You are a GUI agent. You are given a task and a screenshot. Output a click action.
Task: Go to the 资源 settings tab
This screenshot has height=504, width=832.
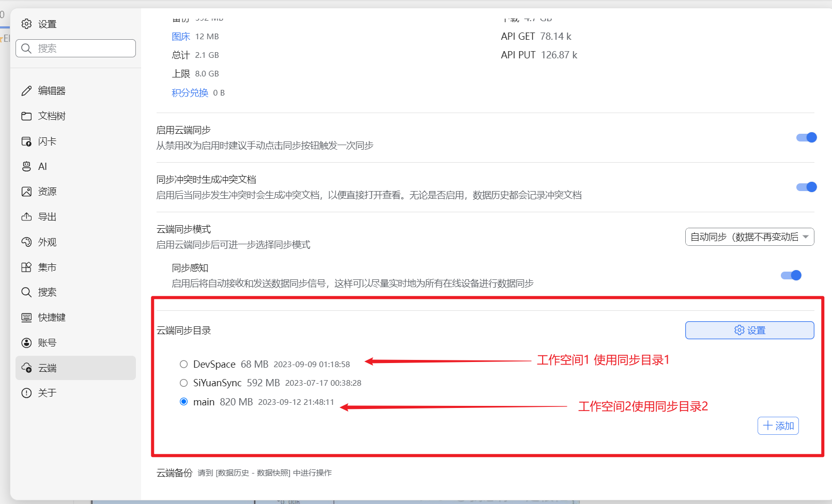75,192
